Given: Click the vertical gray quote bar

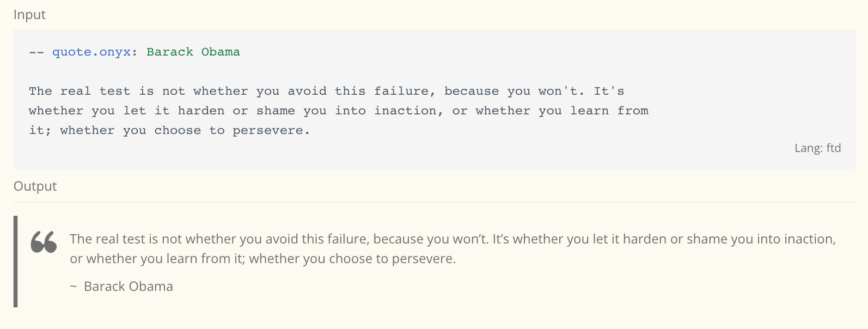Looking at the screenshot, I should pyautogui.click(x=16, y=261).
